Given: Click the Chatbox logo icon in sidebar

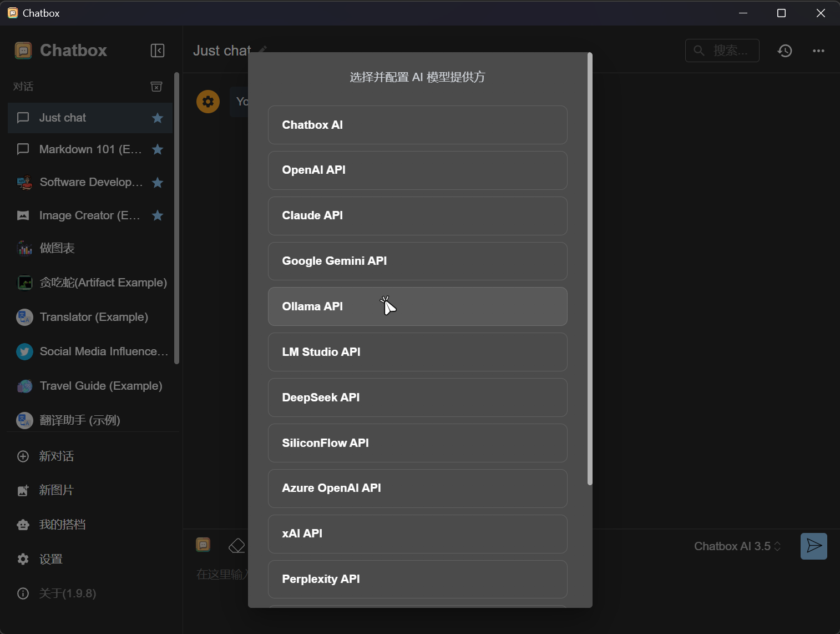Looking at the screenshot, I should point(23,51).
